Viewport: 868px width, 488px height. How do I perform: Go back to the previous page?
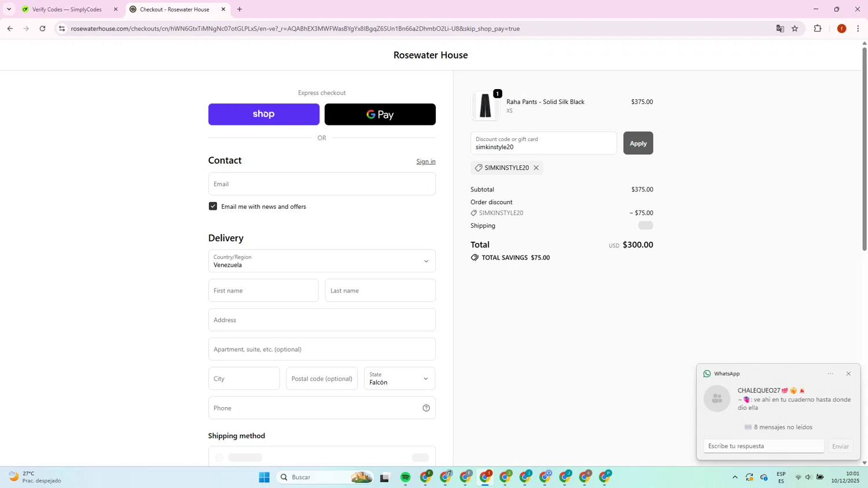tap(10, 28)
